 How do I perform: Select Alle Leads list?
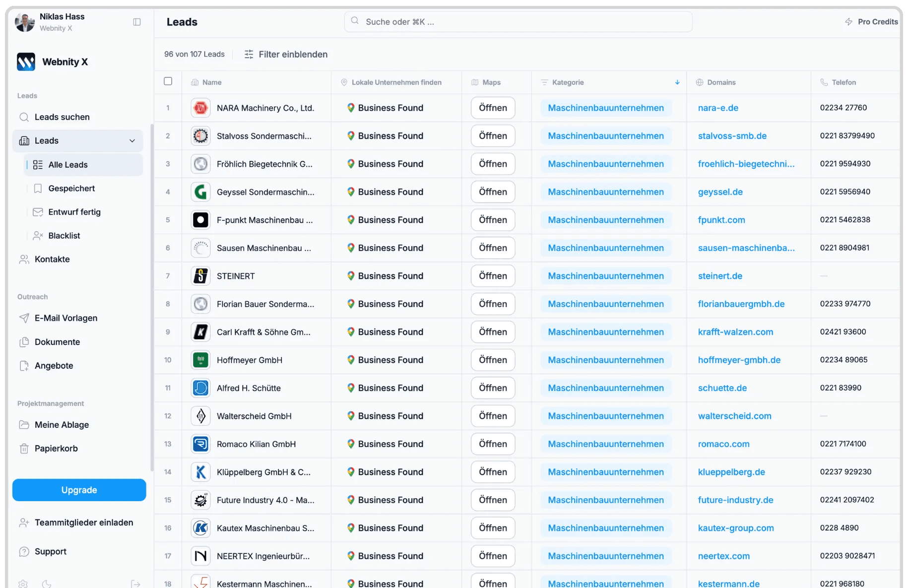pos(83,165)
